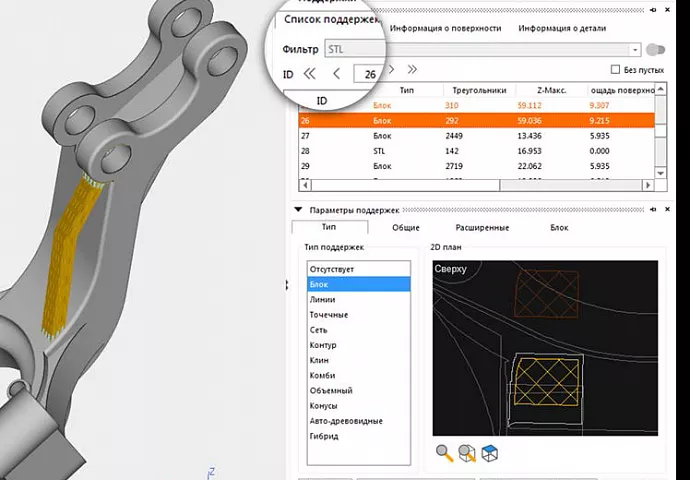Close the support list panel
The height and width of the screenshot is (480, 690).
click(667, 10)
